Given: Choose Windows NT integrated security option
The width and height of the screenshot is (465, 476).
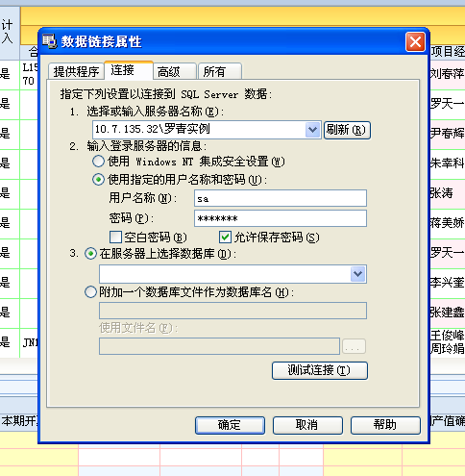Looking at the screenshot, I should coord(98,162).
